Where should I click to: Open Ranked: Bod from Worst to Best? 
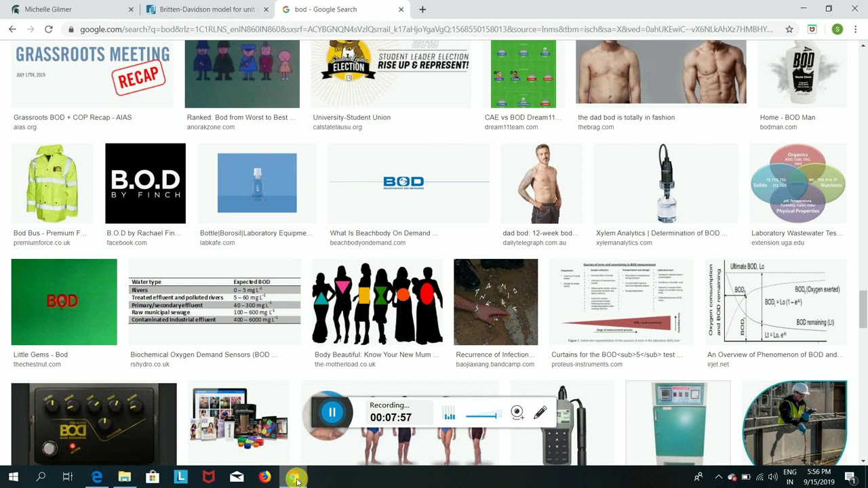pyautogui.click(x=241, y=117)
